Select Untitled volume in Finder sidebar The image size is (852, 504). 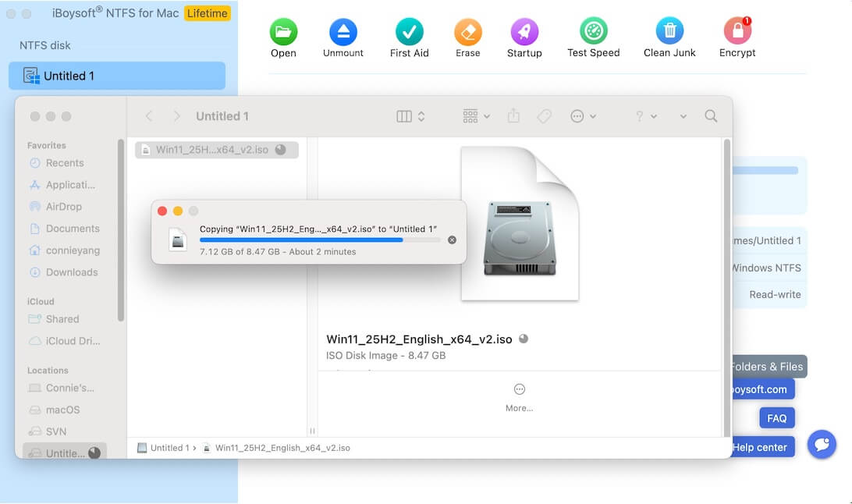click(x=65, y=453)
